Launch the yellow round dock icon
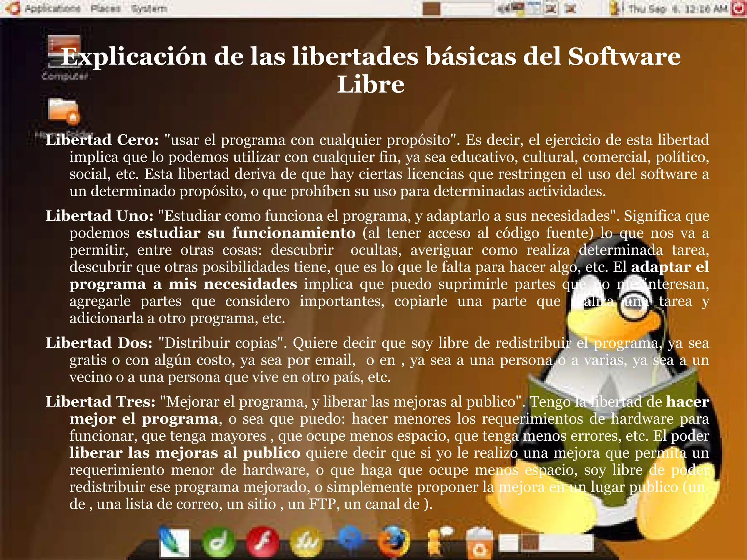The width and height of the screenshot is (747, 560). click(x=306, y=542)
